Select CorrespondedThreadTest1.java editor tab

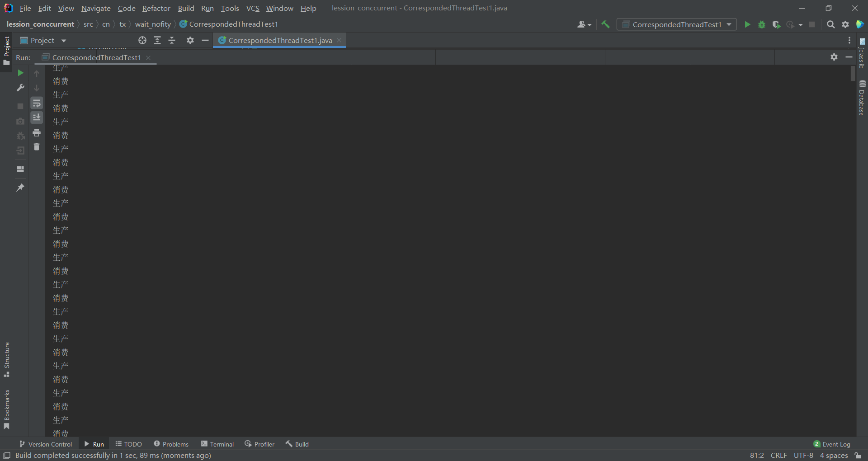click(x=280, y=40)
